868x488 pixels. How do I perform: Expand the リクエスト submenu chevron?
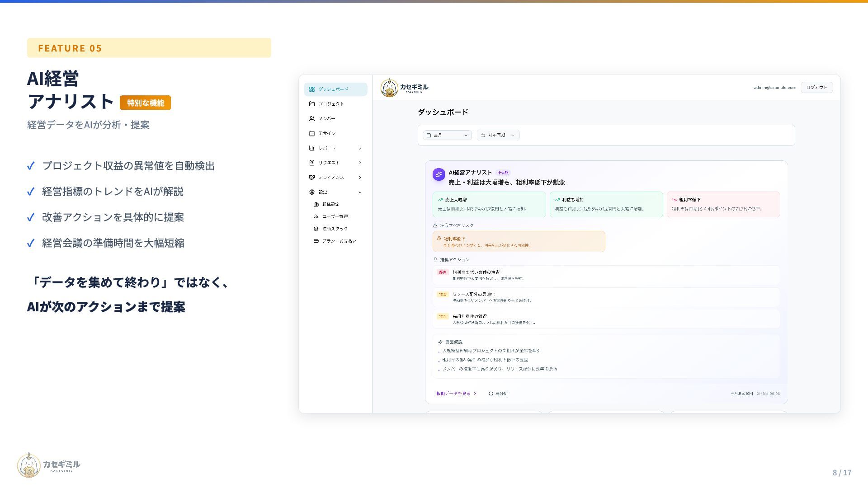360,163
